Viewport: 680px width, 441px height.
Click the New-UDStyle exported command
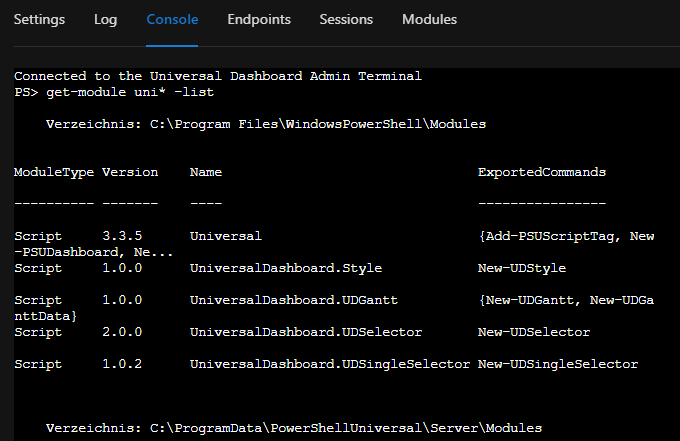click(x=522, y=268)
